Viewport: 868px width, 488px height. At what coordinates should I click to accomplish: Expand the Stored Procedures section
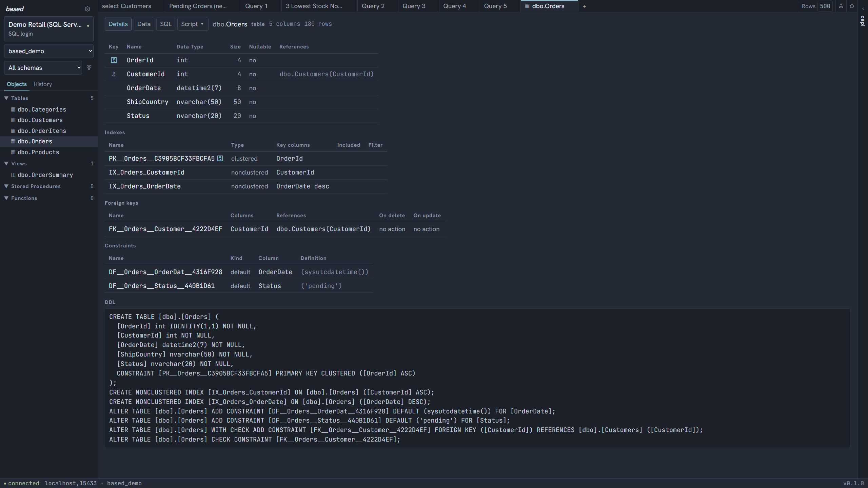pyautogui.click(x=6, y=186)
